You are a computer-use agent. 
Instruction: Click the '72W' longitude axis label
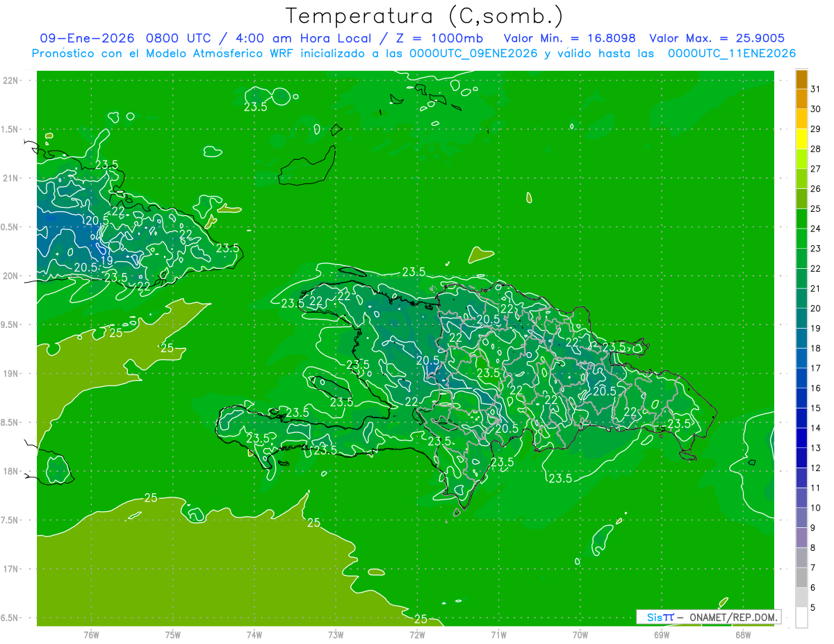point(417,635)
